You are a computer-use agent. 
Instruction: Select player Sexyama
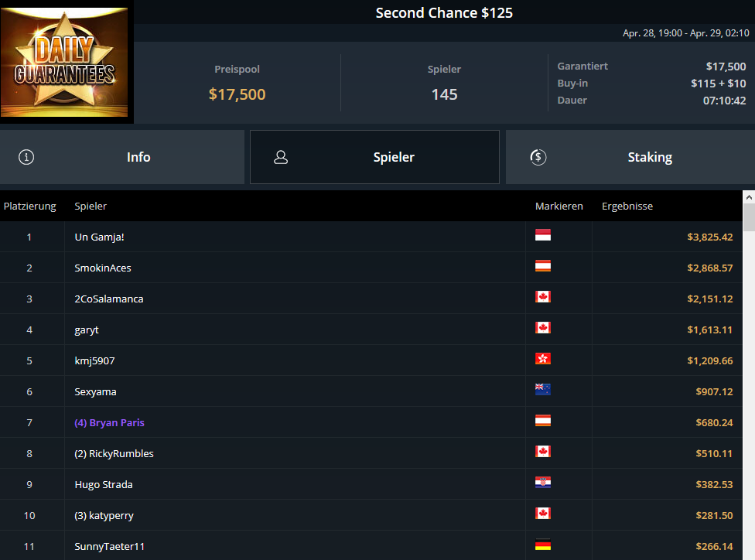(95, 391)
